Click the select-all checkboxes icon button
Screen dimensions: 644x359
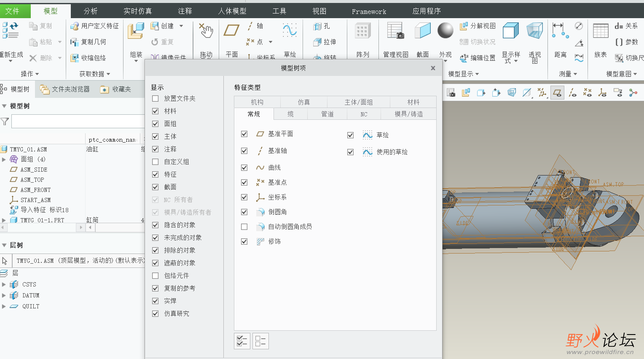pyautogui.click(x=242, y=341)
